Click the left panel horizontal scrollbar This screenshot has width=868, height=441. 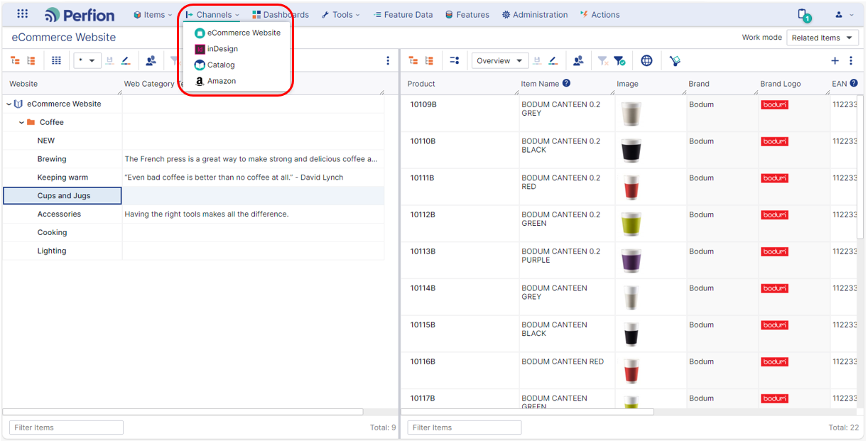[x=183, y=412]
